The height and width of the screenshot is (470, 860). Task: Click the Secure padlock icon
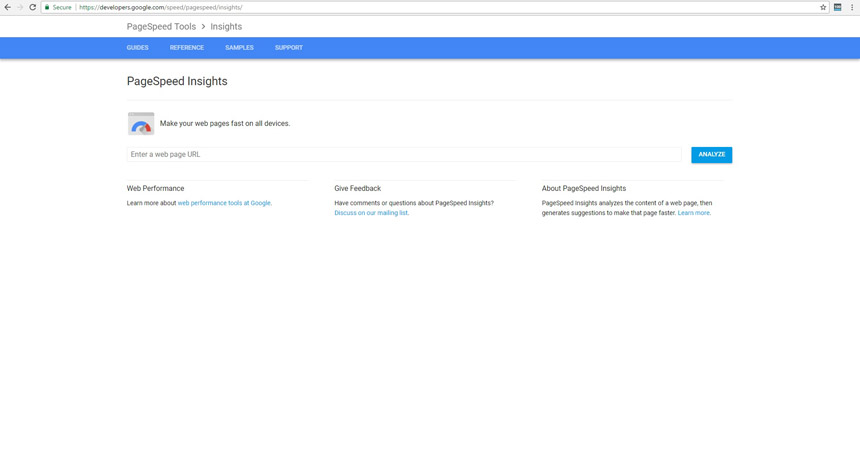(x=47, y=7)
